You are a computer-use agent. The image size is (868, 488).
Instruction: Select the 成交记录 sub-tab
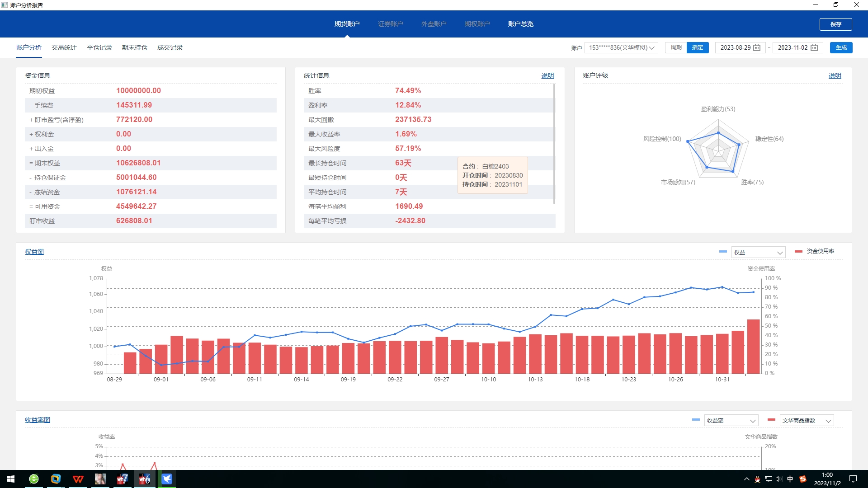tap(170, 47)
